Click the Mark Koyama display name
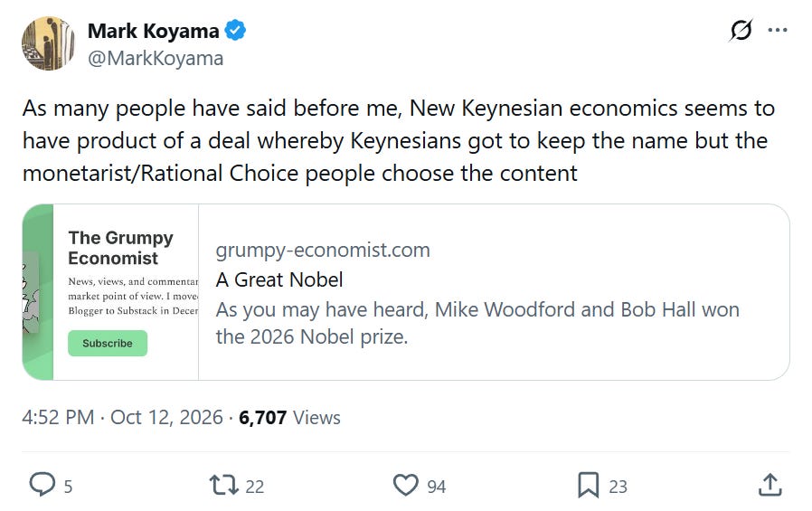The width and height of the screenshot is (812, 511). pyautogui.click(x=154, y=31)
